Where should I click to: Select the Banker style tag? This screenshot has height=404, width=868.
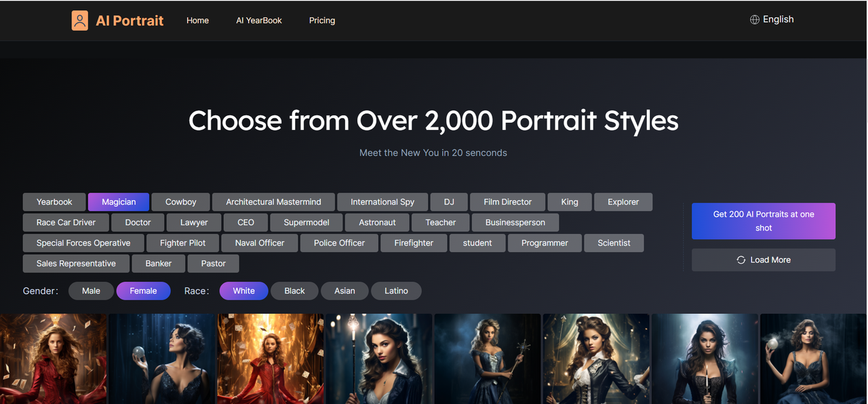click(x=158, y=263)
